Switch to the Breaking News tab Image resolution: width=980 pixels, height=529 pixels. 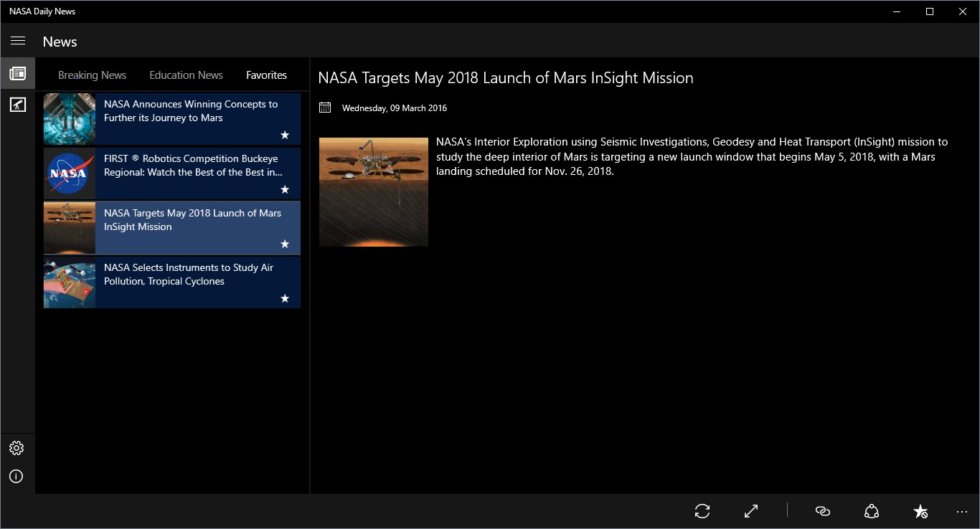pos(92,75)
